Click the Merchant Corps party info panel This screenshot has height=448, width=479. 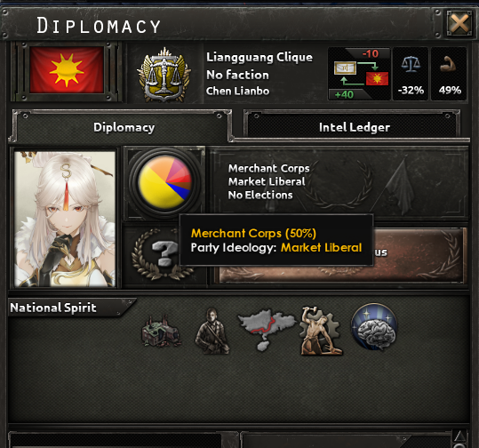[x=339, y=182]
